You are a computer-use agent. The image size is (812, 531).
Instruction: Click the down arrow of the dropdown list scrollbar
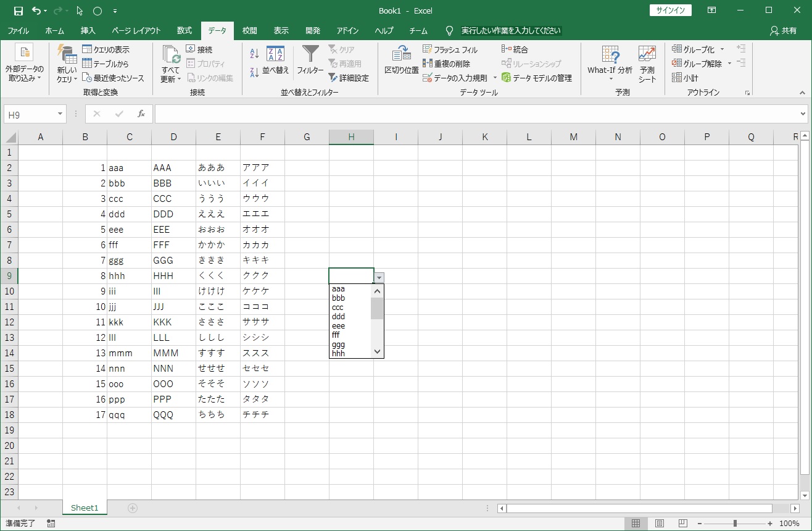click(x=377, y=351)
